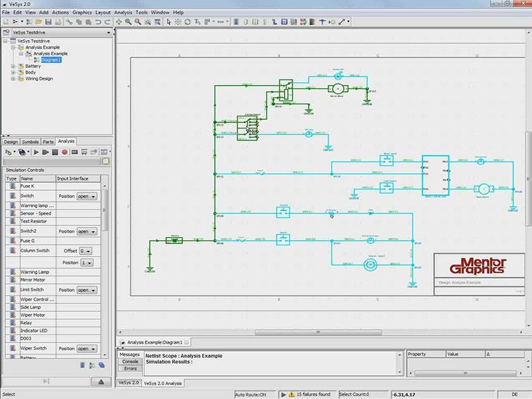Click the Fuse K type icon
Screen dimensions: 532x399
point(11,187)
